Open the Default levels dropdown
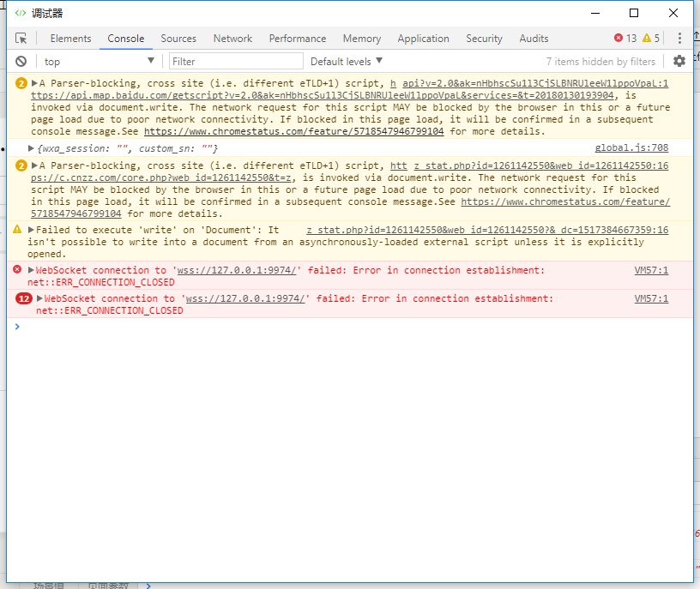 tap(347, 62)
